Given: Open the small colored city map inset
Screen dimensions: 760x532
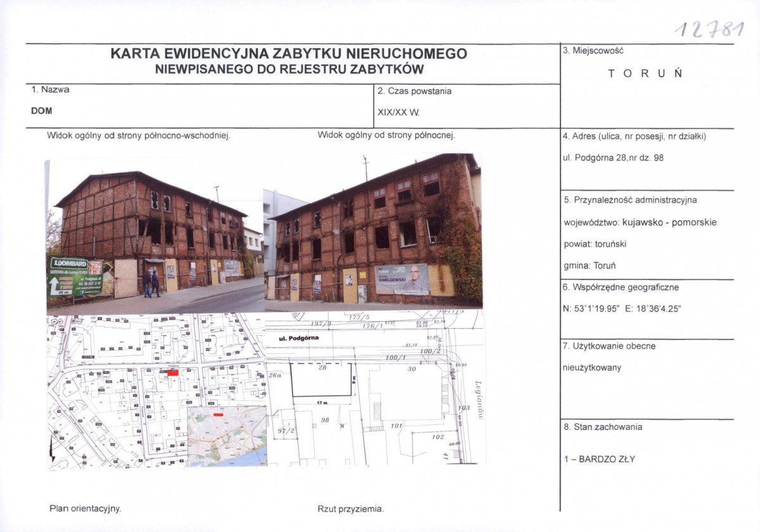Looking at the screenshot, I should click(x=227, y=436).
